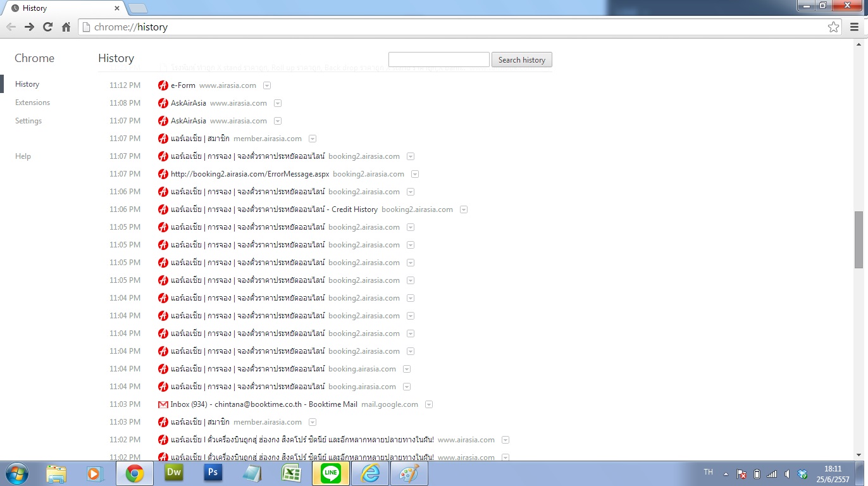Select History in the Chrome sidebar
This screenshot has height=486, width=868.
pyautogui.click(x=27, y=84)
